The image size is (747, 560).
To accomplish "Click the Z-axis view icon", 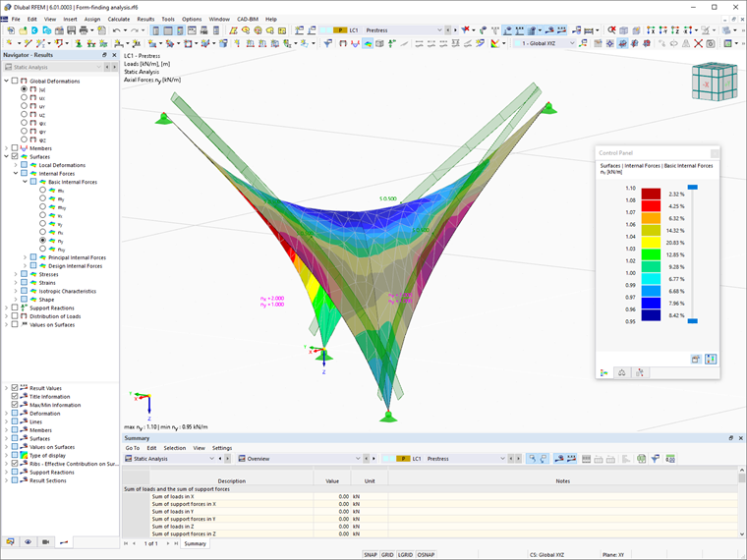I will pos(674,30).
